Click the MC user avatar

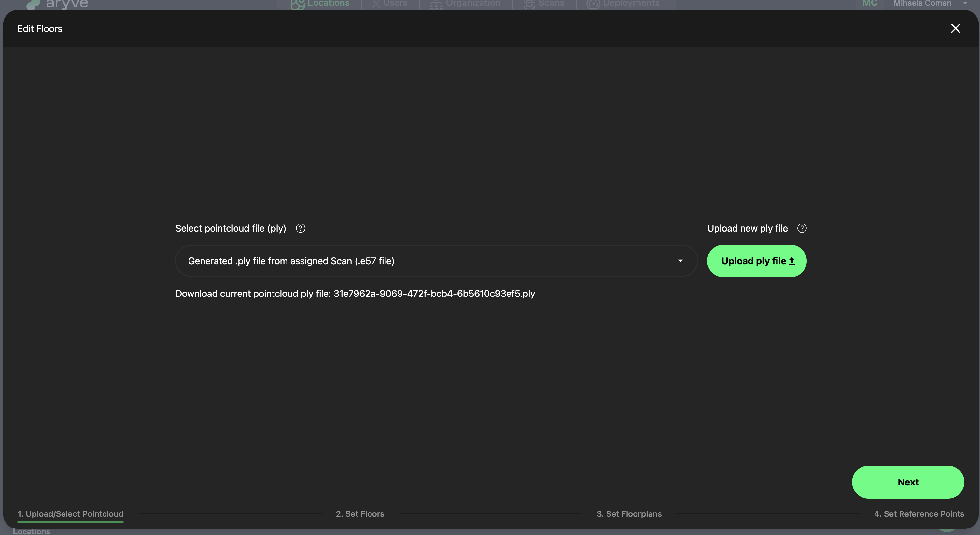870,4
